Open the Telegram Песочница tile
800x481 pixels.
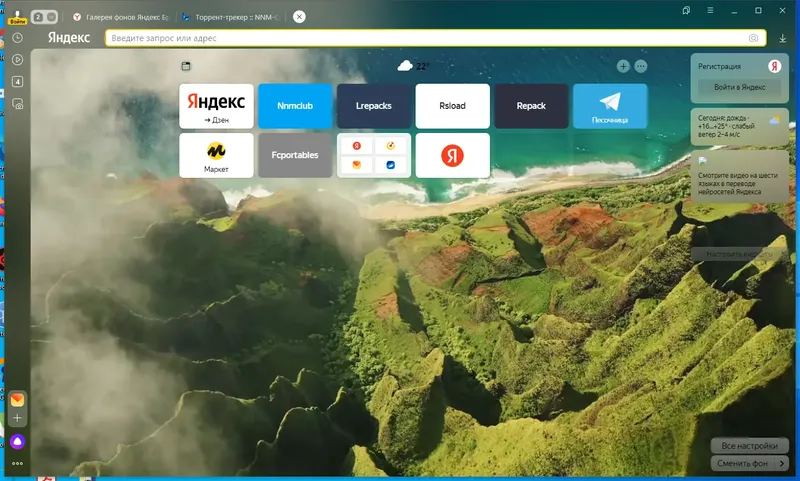610,106
